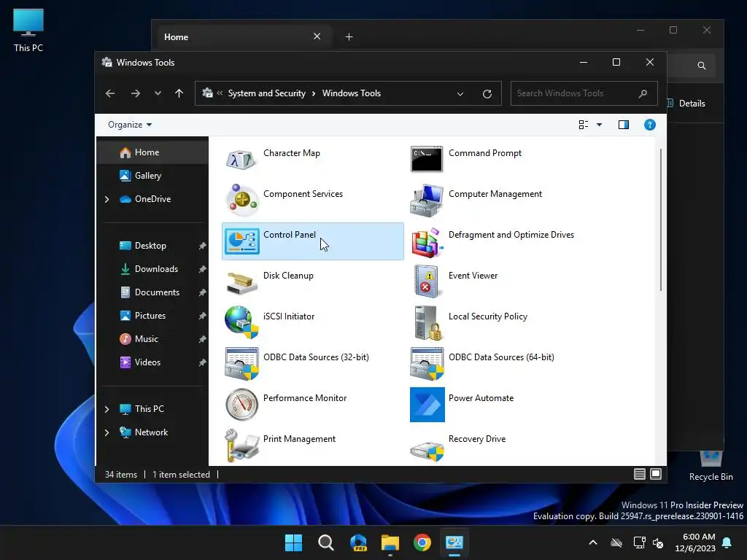The height and width of the screenshot is (560, 747).
Task: Open the This PC desktop shortcut
Action: tap(28, 31)
